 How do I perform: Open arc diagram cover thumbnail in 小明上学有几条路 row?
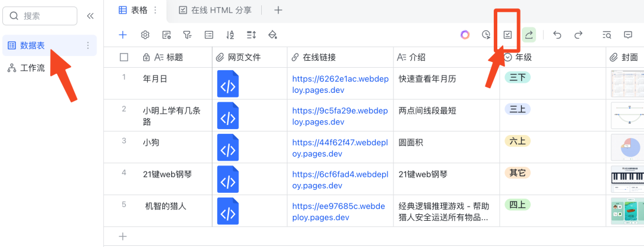tap(627, 115)
